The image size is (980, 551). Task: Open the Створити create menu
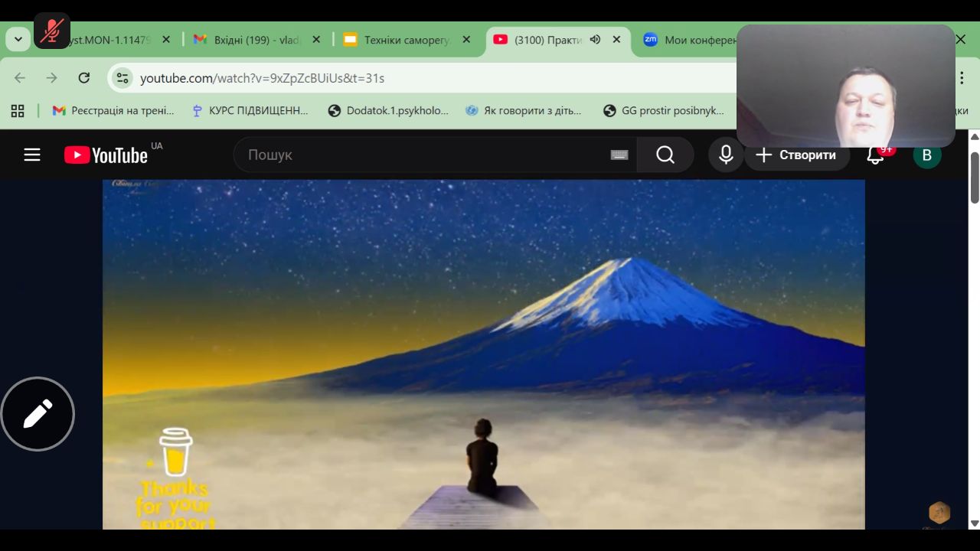[x=796, y=155]
